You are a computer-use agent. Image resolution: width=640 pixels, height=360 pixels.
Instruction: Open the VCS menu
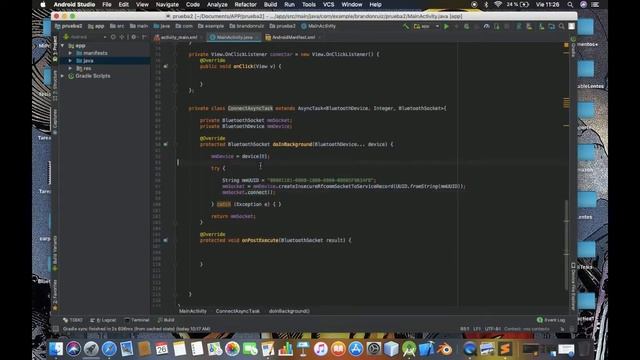tap(329, 4)
